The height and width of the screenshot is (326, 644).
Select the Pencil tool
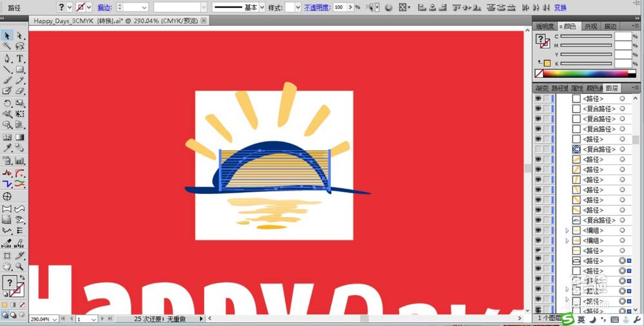point(20,80)
